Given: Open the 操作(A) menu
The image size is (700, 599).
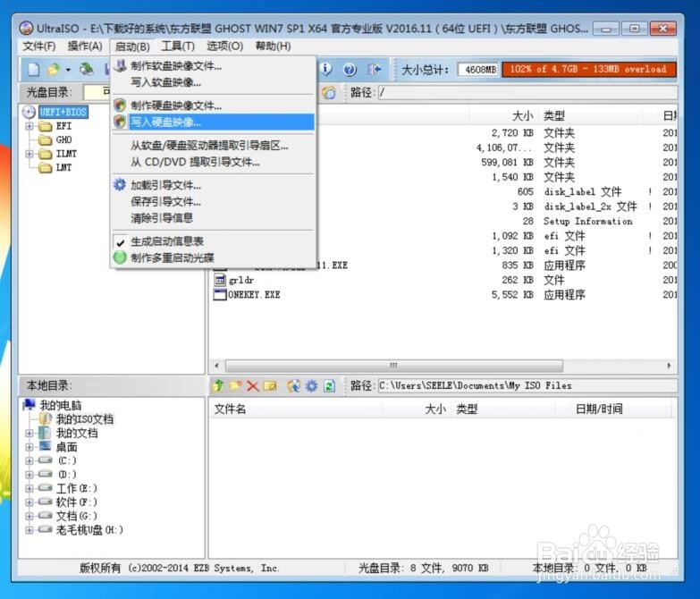Looking at the screenshot, I should 85,46.
